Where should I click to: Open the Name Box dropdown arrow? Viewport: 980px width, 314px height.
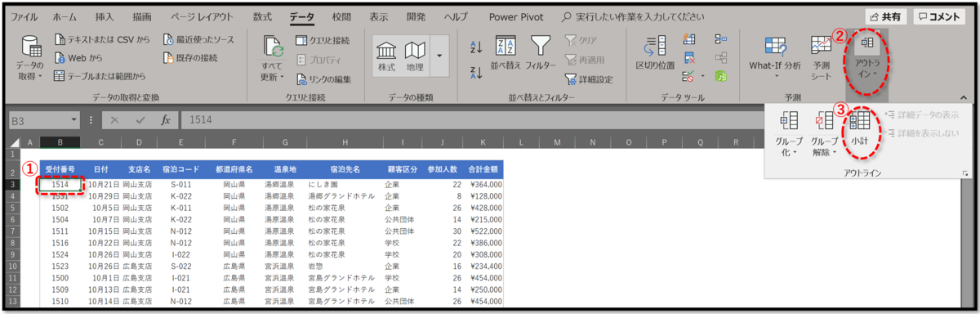[x=74, y=120]
